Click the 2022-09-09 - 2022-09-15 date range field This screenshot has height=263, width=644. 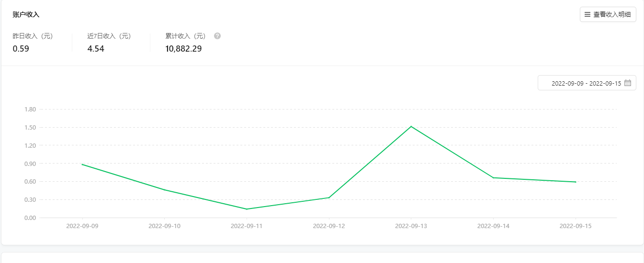click(587, 83)
